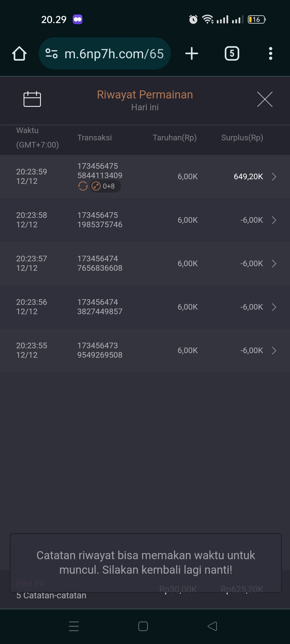This screenshot has height=644, width=290.
Task: Open site settings icon in address bar
Action: tap(52, 53)
